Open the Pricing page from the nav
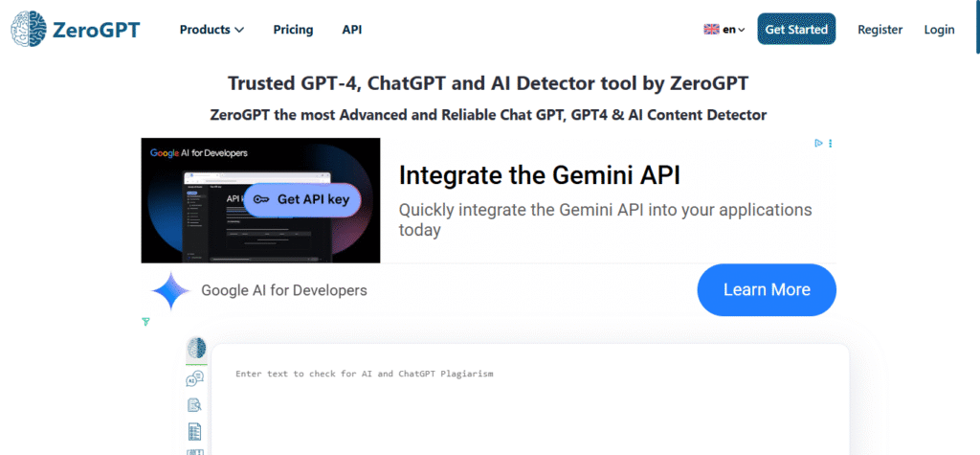 (293, 30)
